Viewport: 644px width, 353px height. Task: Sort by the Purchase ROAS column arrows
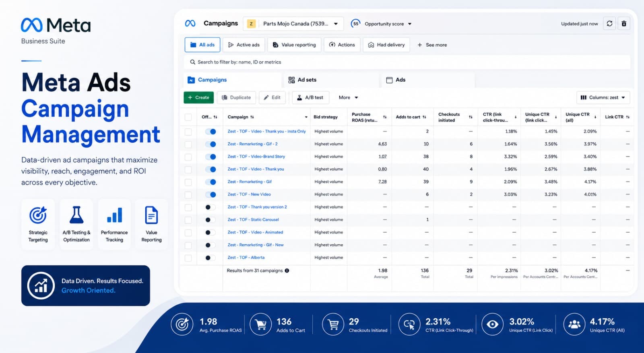click(x=385, y=117)
